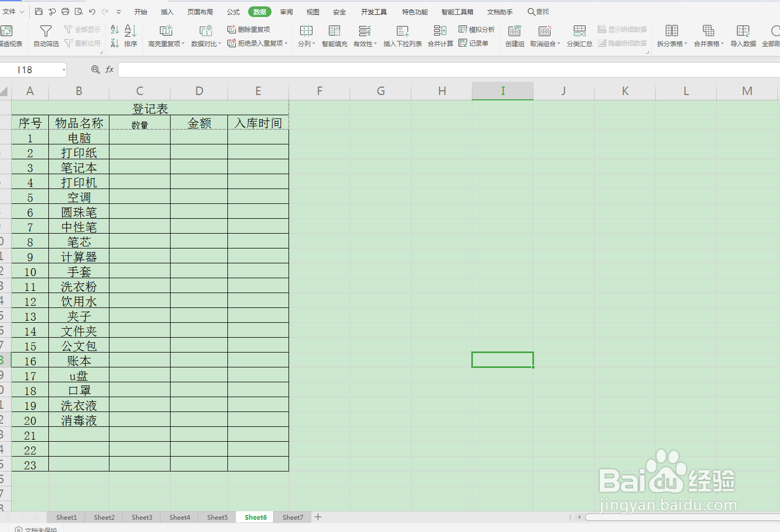
Task: Open the 开发工具 ribbon tab
Action: (374, 11)
